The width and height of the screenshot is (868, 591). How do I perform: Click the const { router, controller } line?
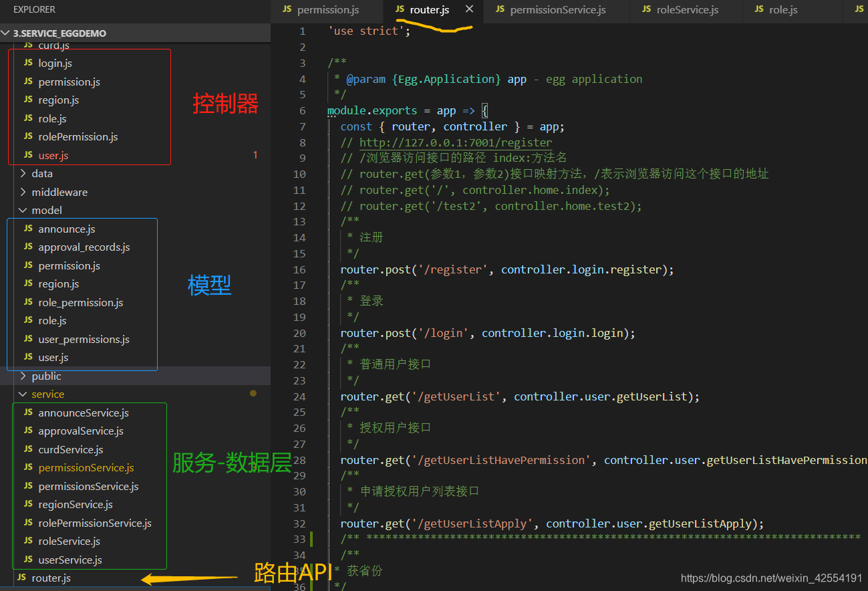click(x=452, y=126)
